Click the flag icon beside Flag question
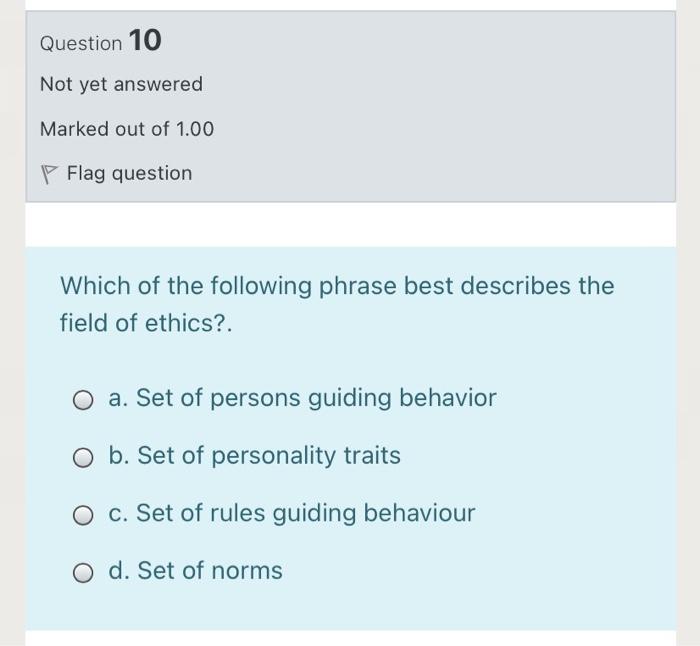Viewport: 700px width, 646px height. pyautogui.click(x=48, y=174)
